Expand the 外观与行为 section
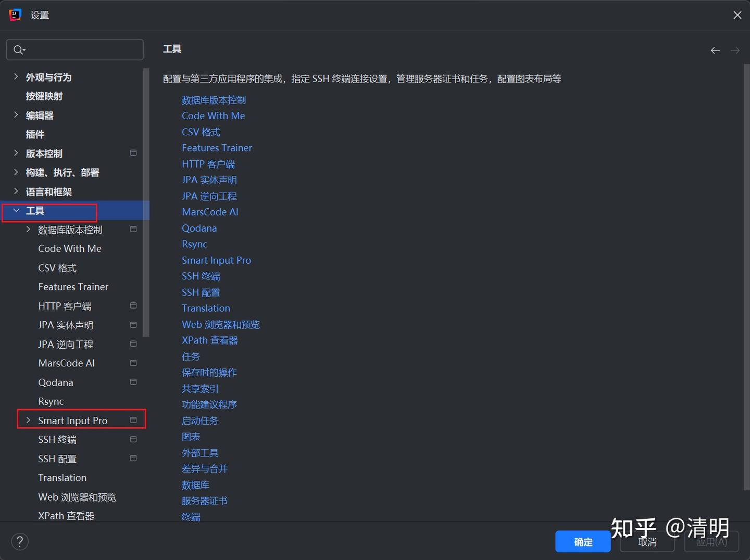 [x=16, y=77]
